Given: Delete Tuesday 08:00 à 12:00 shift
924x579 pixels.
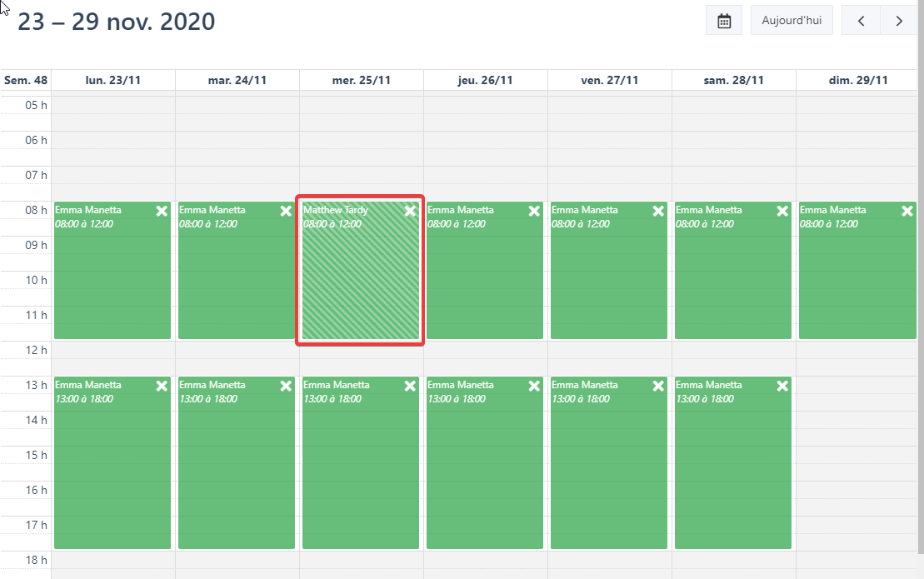Looking at the screenshot, I should [x=286, y=212].
